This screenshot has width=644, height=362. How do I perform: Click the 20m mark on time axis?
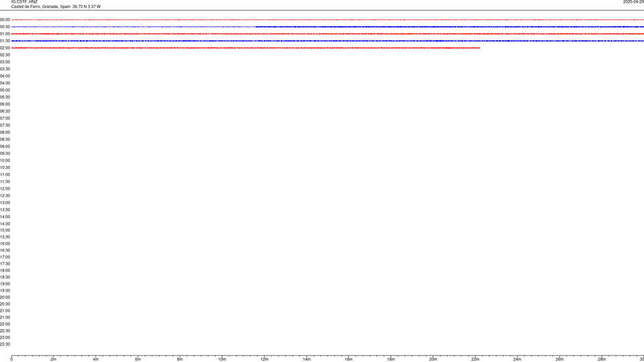[433, 359]
